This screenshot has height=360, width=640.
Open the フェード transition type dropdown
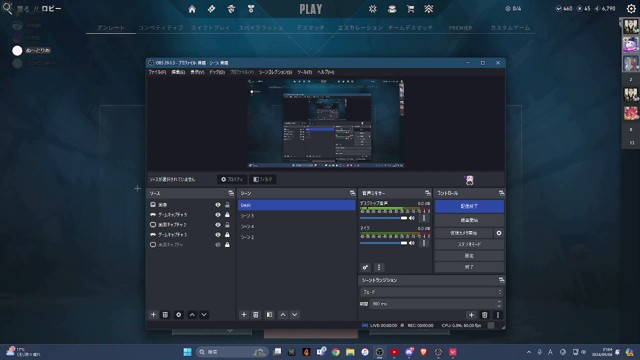click(x=431, y=292)
